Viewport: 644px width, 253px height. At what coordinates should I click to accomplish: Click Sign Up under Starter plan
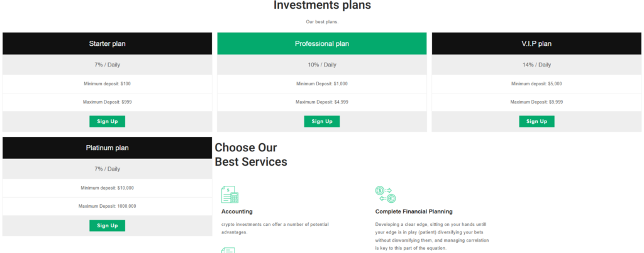[x=107, y=121]
